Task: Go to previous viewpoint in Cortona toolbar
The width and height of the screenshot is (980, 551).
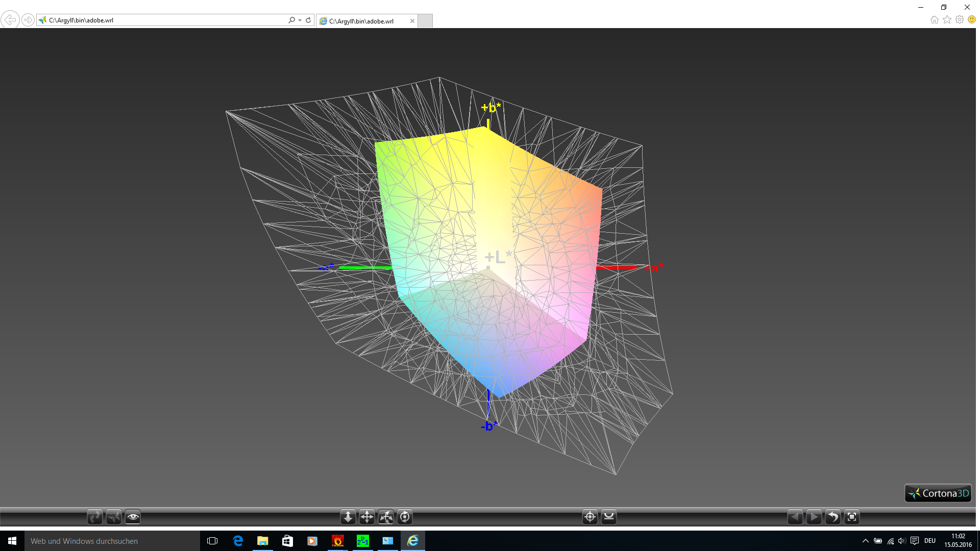Action: [x=795, y=517]
